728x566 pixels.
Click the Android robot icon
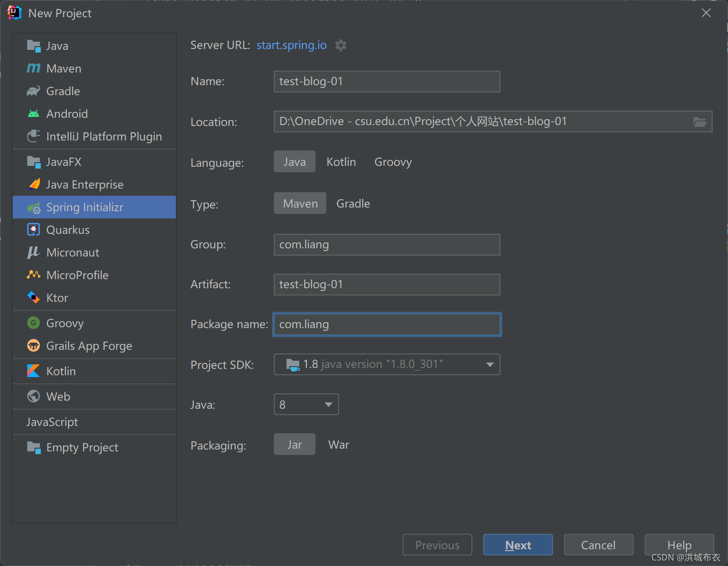[x=34, y=114]
